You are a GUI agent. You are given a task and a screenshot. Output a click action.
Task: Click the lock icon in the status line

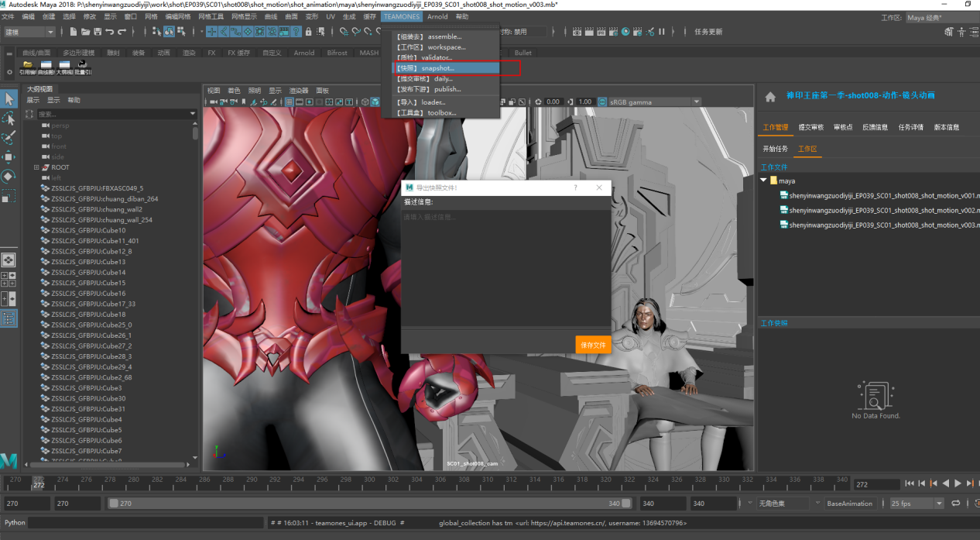(x=309, y=32)
